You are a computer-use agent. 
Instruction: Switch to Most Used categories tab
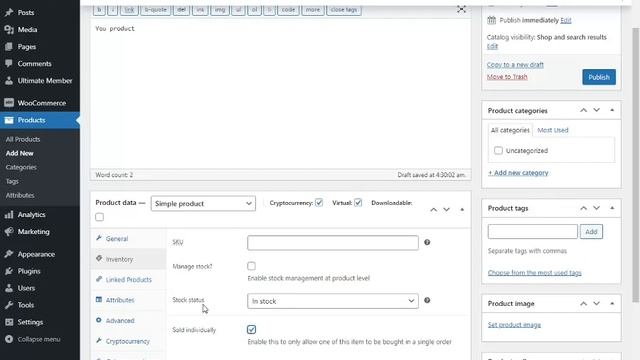coord(553,130)
